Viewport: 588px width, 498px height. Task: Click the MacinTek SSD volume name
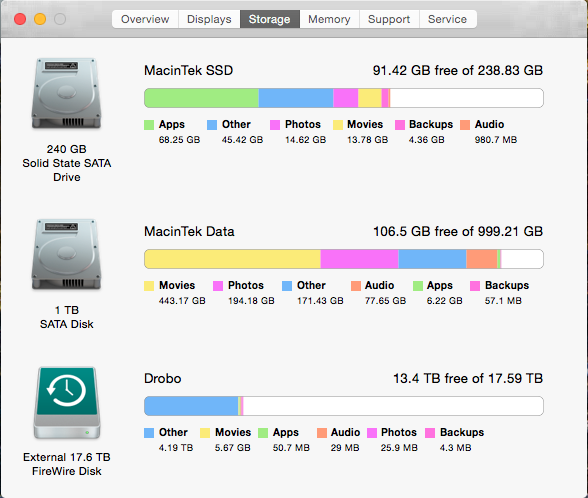click(189, 70)
